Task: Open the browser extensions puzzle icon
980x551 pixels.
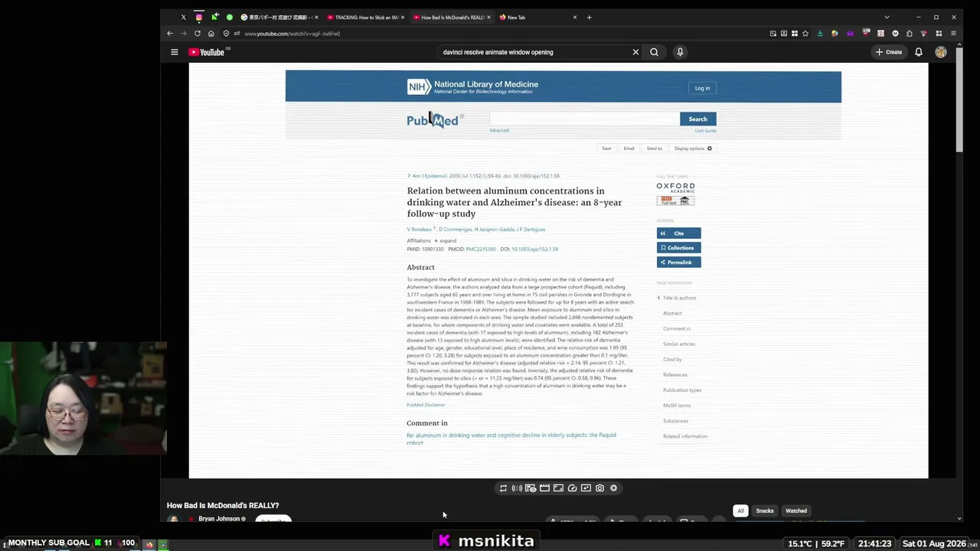Action: click(x=909, y=34)
